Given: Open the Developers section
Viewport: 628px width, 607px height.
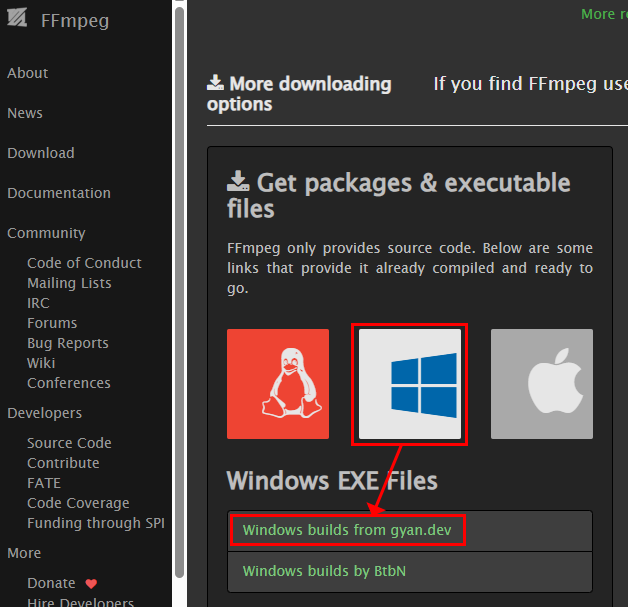Looking at the screenshot, I should [x=44, y=413].
